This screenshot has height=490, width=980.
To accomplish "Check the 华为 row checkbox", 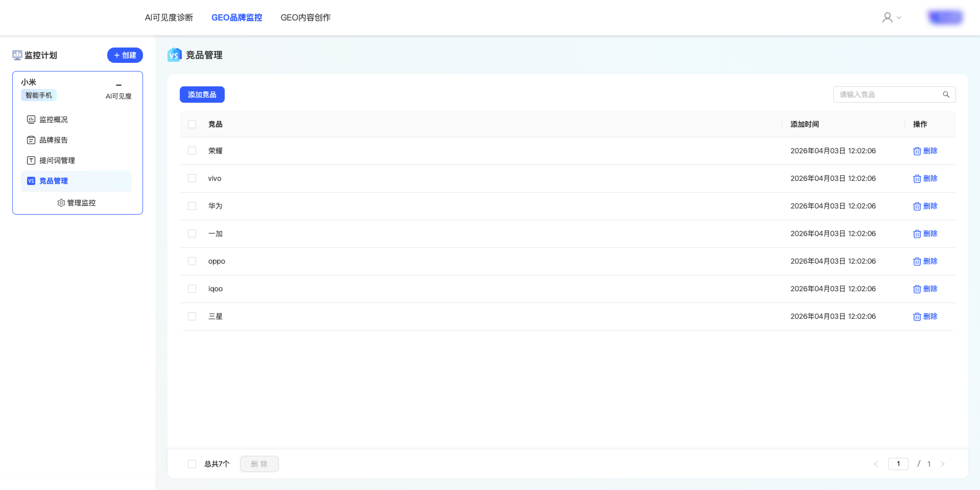I will [x=192, y=206].
